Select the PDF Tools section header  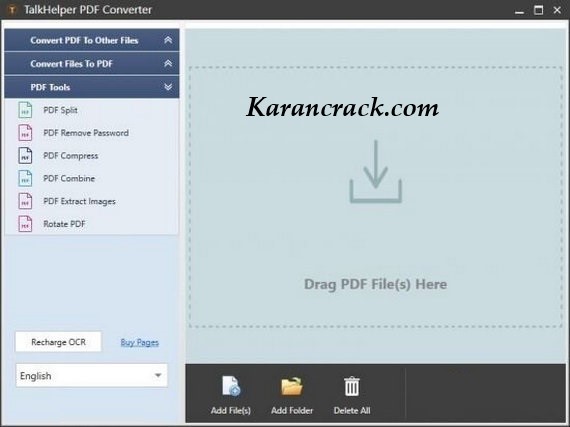(92, 87)
